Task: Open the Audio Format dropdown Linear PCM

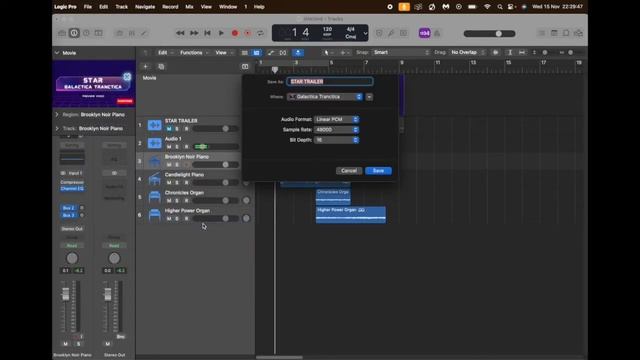Action: 336,119
